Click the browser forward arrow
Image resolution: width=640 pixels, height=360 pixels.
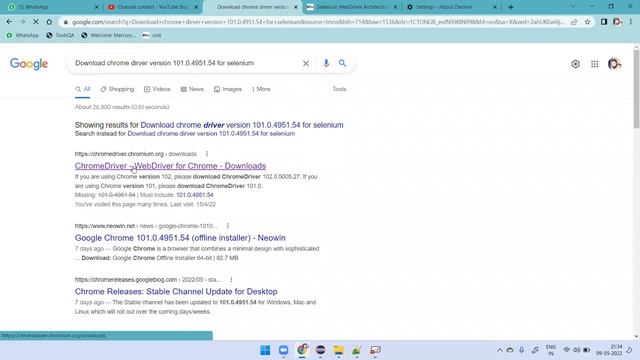point(22,22)
